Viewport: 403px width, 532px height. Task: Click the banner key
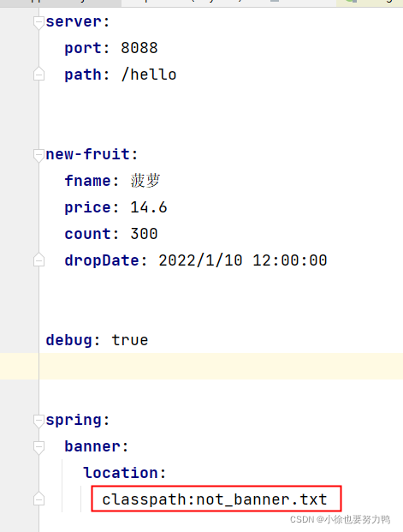[92, 446]
